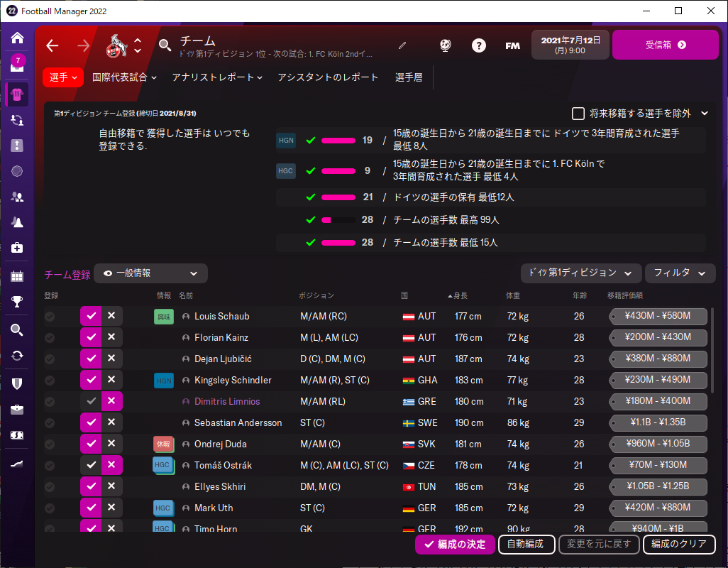Sort by the ポジション column header
The width and height of the screenshot is (728, 568).
point(316,296)
